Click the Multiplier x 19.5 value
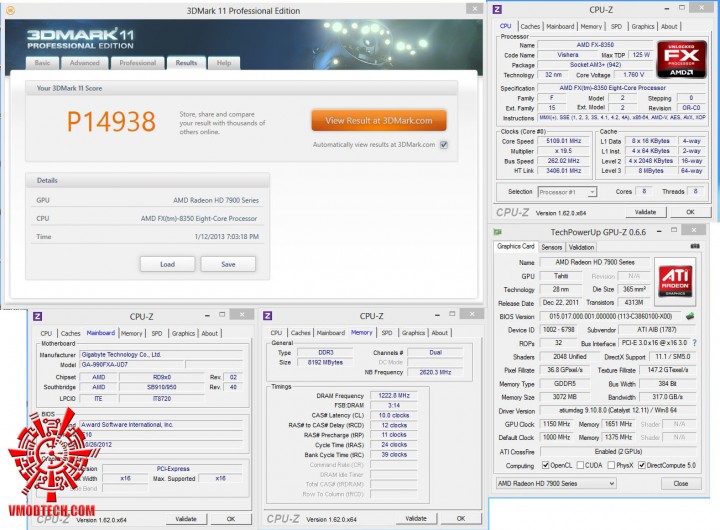This screenshot has width=720, height=530. 563,151
